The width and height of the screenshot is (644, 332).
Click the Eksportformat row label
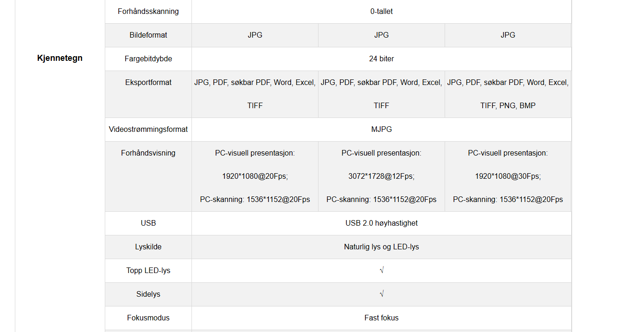tap(148, 82)
